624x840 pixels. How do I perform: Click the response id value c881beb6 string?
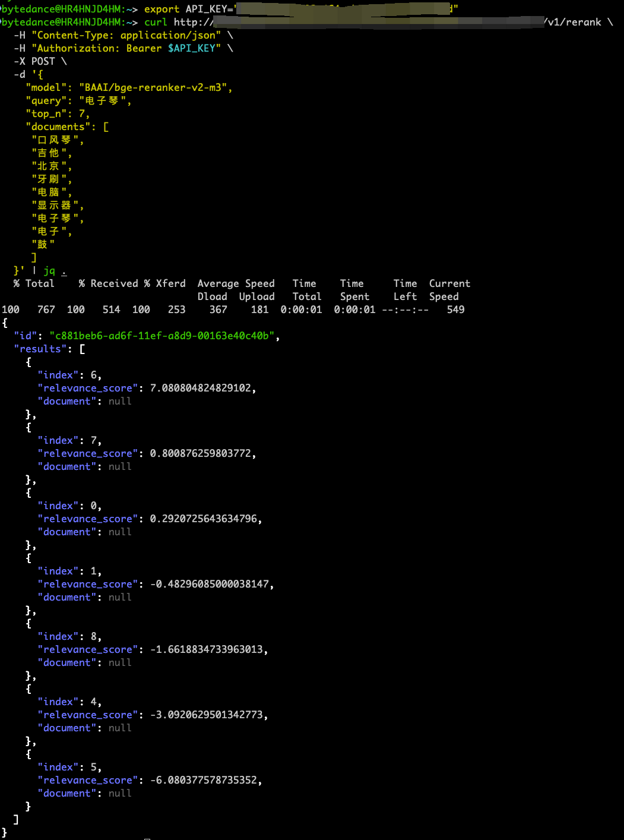[x=162, y=336]
